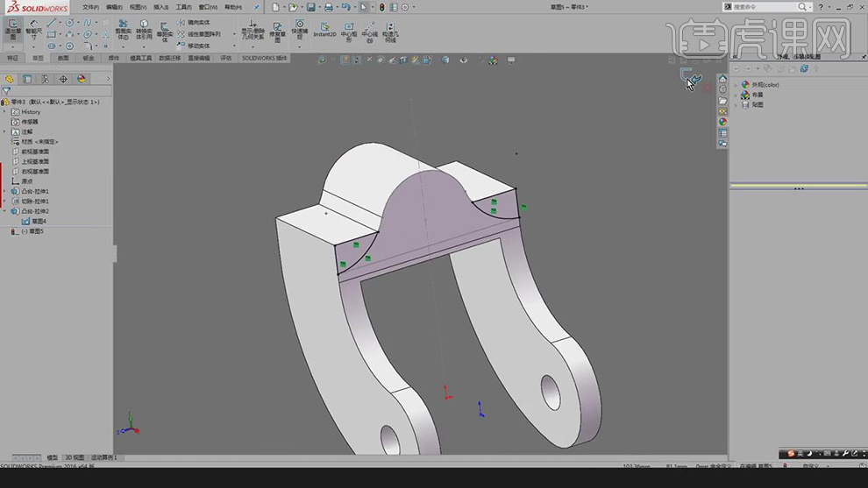868x488 pixels.
Task: Activate Mirror Entities (镜向实体) command
Action: 193,23
